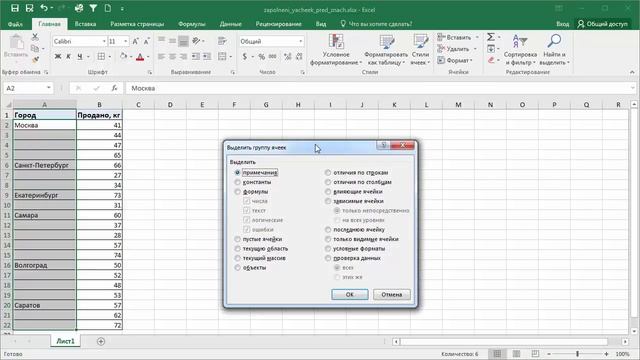Click the 'Вход' sign-in link
Screen dimensions: 640x360
click(x=562, y=24)
